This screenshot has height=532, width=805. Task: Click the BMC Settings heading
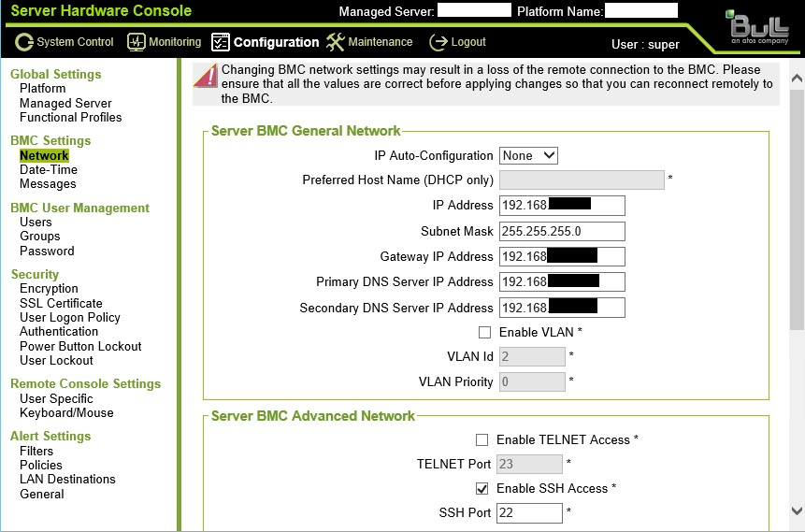pos(50,140)
